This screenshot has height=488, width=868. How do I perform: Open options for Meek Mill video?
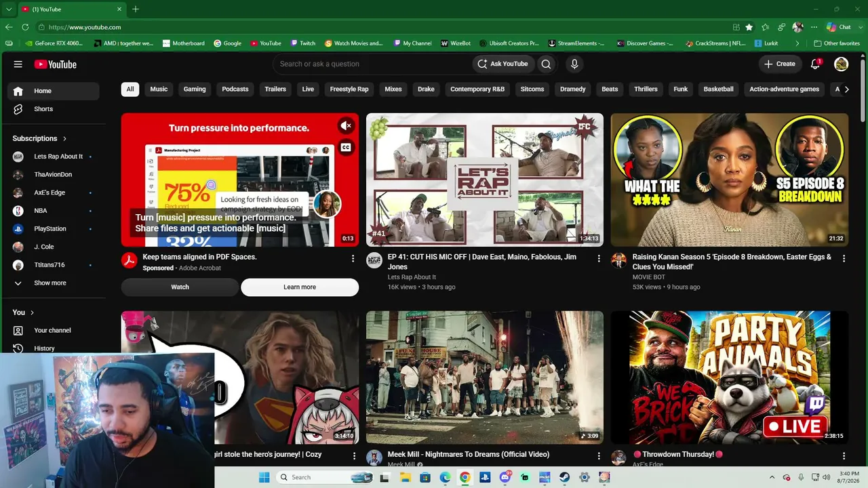pyautogui.click(x=598, y=456)
